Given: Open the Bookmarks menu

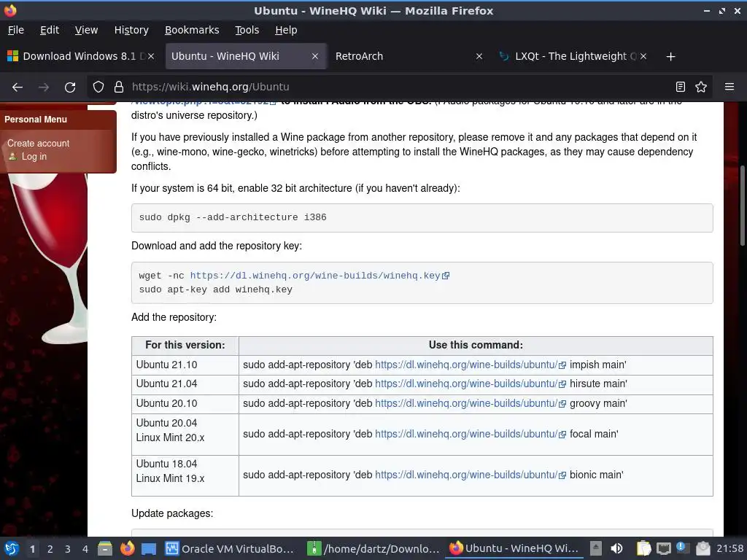Looking at the screenshot, I should pos(192,30).
